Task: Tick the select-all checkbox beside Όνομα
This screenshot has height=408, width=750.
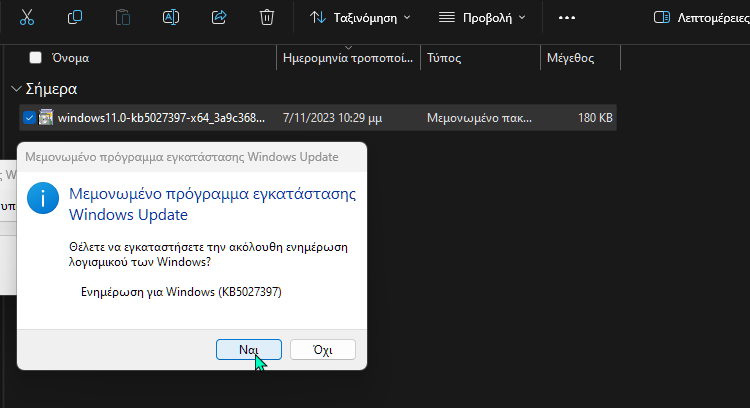Action: 35,58
